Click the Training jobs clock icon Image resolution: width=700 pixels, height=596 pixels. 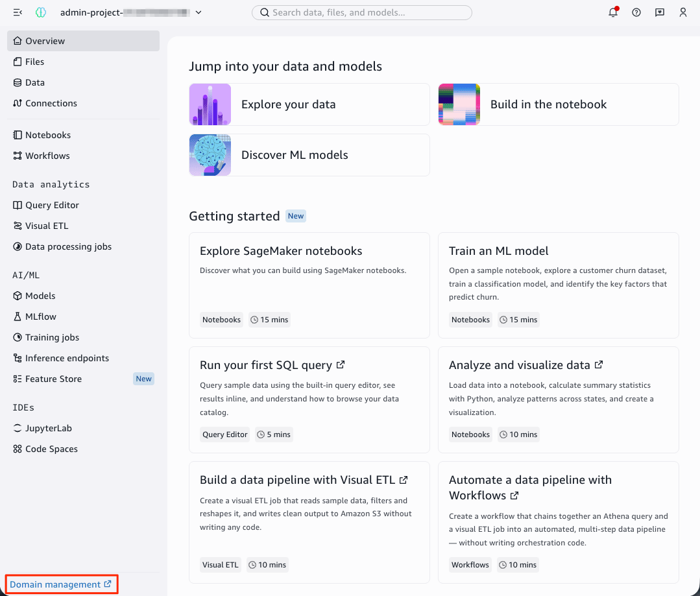pyautogui.click(x=18, y=337)
